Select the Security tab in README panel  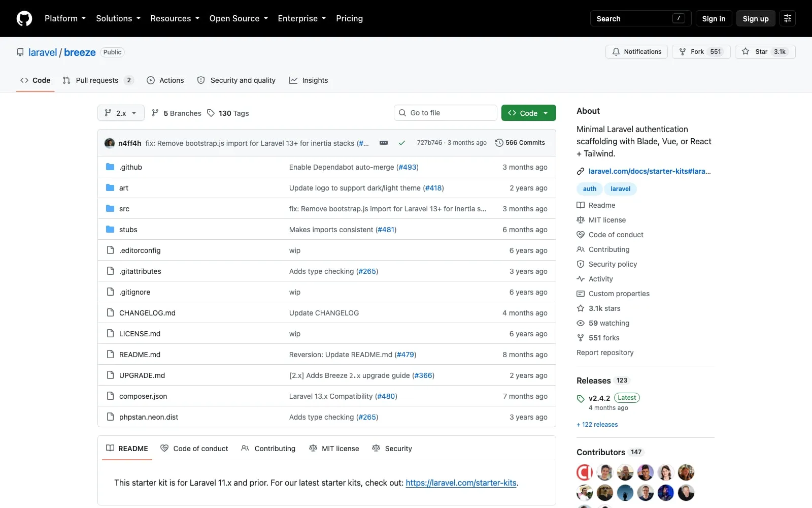pos(392,448)
